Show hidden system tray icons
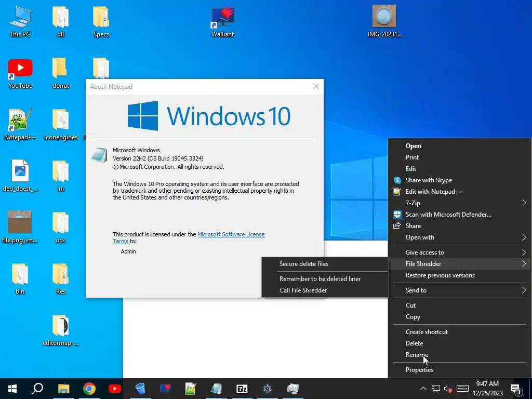The image size is (532, 399). point(423,389)
